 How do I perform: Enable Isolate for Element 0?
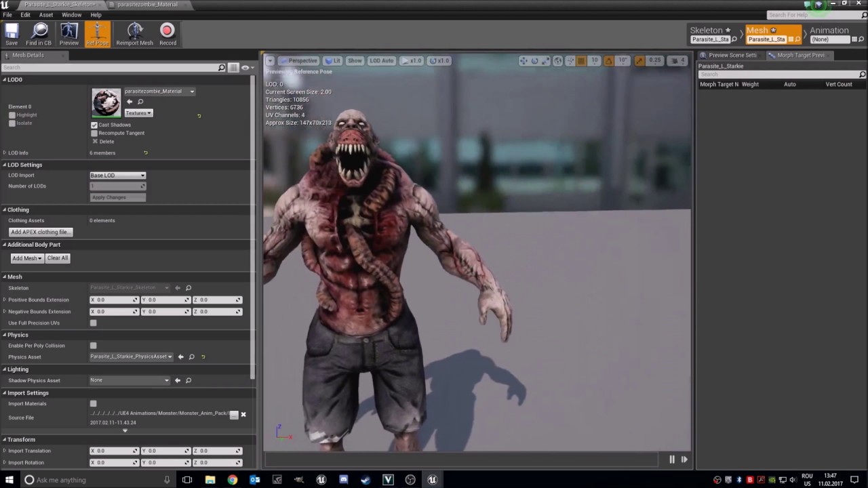tap(12, 123)
